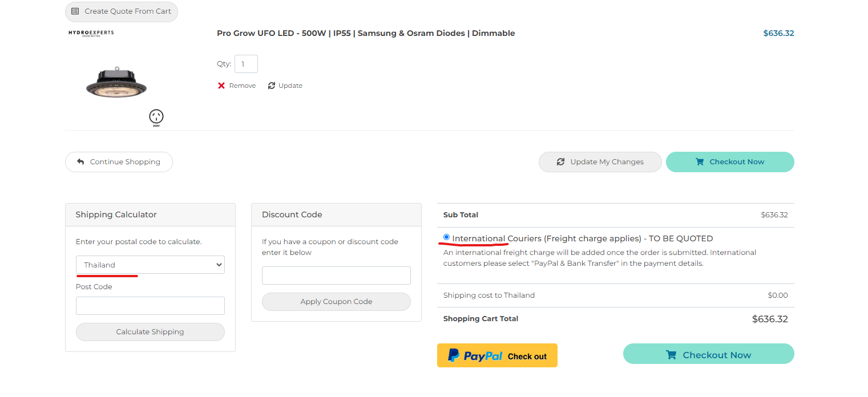Focus the Post Code field
Screen dimensions: 868x397
tap(150, 306)
